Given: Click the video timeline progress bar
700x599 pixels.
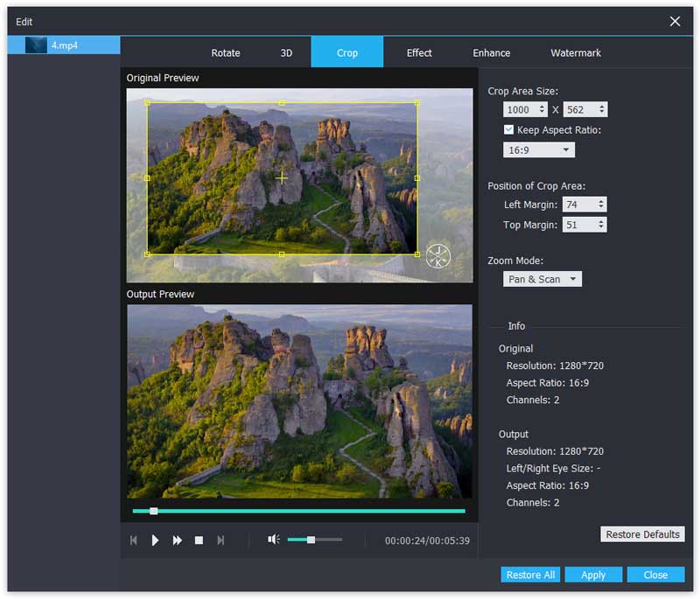Looking at the screenshot, I should pos(298,511).
